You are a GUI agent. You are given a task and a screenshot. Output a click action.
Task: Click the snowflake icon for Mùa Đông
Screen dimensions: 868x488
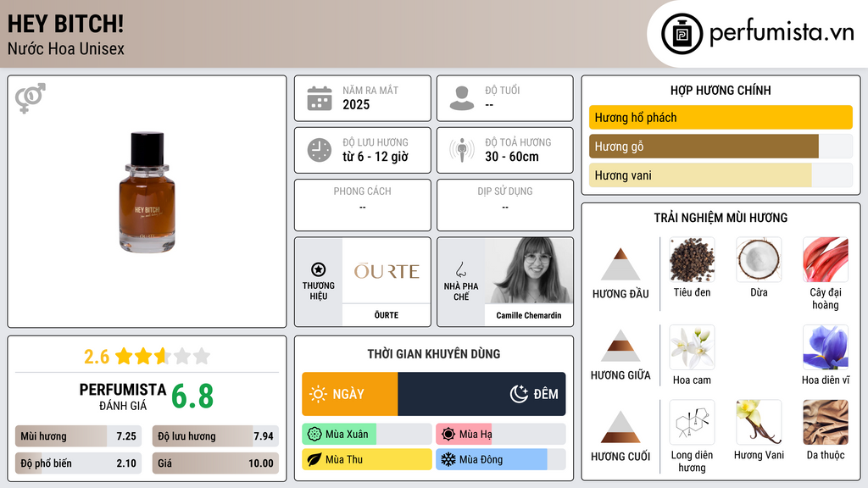pyautogui.click(x=448, y=459)
